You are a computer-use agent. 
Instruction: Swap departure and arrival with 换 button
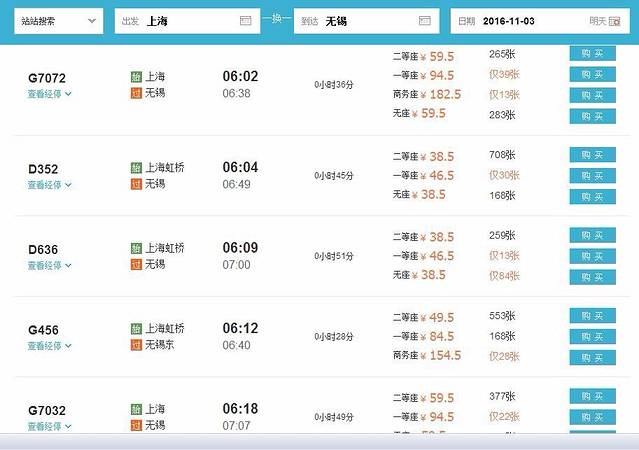click(x=276, y=20)
